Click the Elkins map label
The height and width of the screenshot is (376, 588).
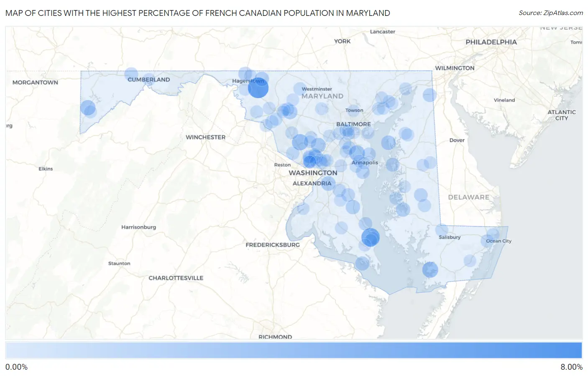[x=46, y=169]
